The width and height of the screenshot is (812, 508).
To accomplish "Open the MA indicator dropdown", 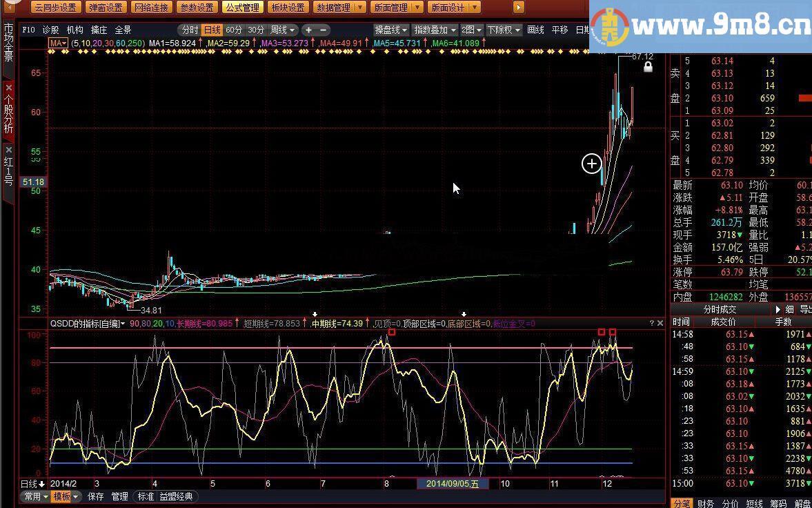I will click(58, 43).
